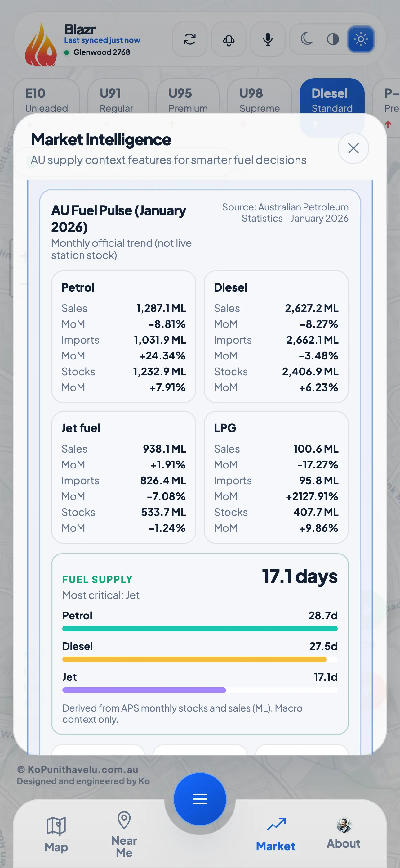Viewport: 400px width, 868px height.
Task: Switch to U95 Premium tab
Action: [x=188, y=100]
